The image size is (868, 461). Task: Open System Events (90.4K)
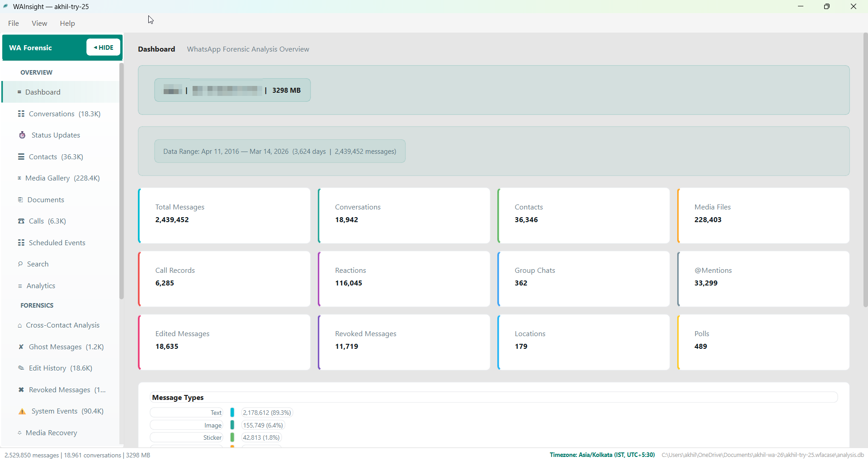pos(61,411)
